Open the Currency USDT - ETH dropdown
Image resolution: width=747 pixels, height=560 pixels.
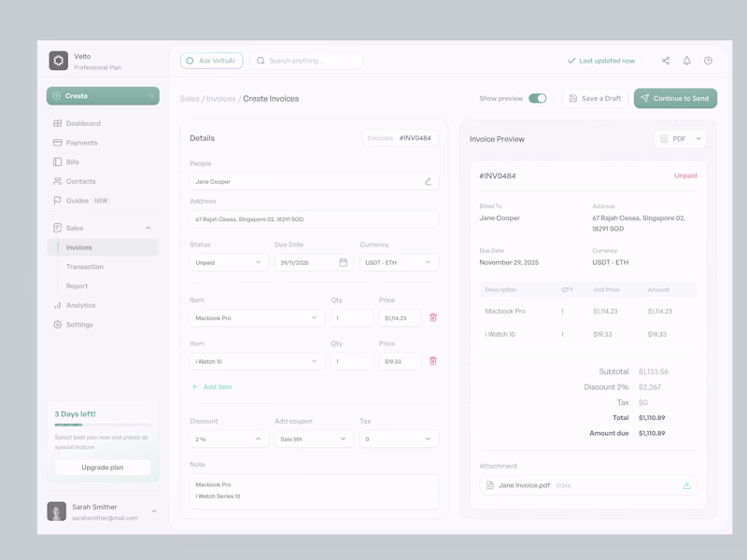399,262
